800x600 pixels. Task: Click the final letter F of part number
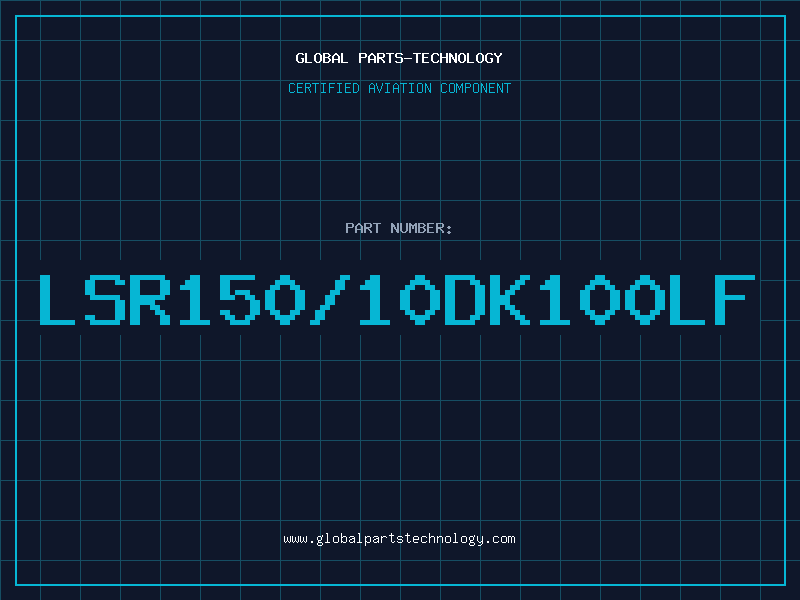pos(735,299)
